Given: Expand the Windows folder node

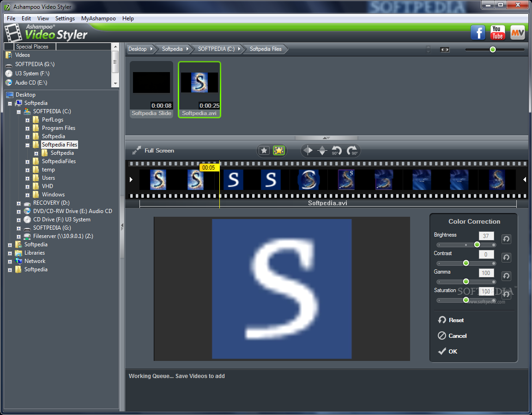Looking at the screenshot, I should [x=28, y=195].
